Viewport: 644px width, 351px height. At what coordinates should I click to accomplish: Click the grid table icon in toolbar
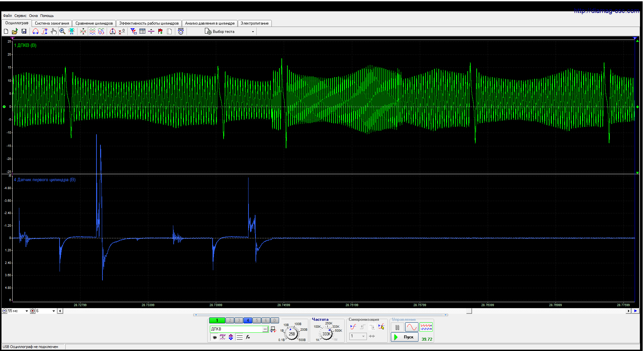click(x=142, y=31)
